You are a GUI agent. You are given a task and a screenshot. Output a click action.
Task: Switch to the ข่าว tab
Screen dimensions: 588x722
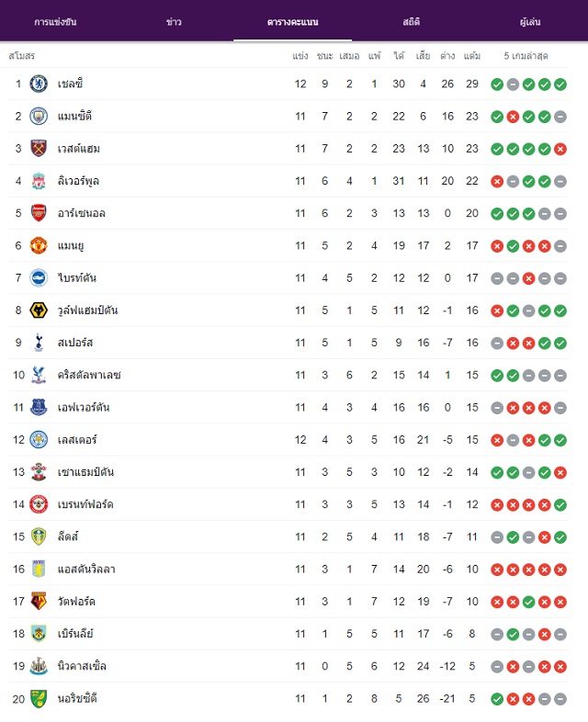174,22
